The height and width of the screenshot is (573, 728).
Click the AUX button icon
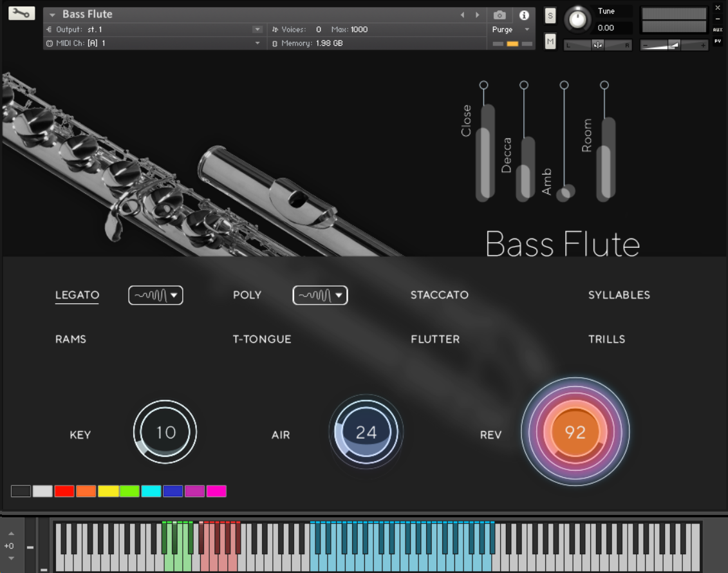[x=718, y=30]
